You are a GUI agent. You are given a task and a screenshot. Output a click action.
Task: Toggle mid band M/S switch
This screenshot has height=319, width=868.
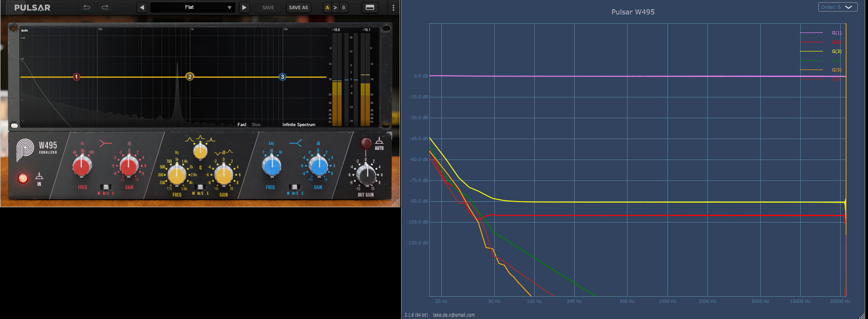[200, 187]
